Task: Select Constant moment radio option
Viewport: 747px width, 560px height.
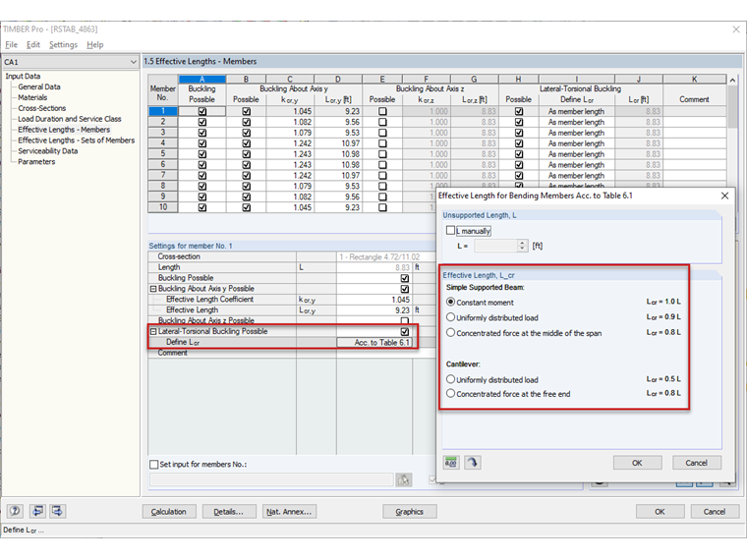Action: click(450, 302)
